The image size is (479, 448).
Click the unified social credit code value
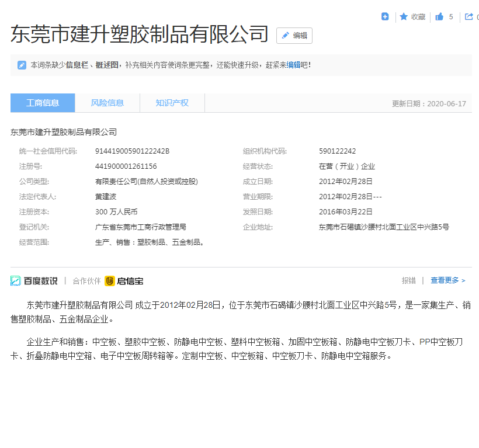(x=132, y=151)
